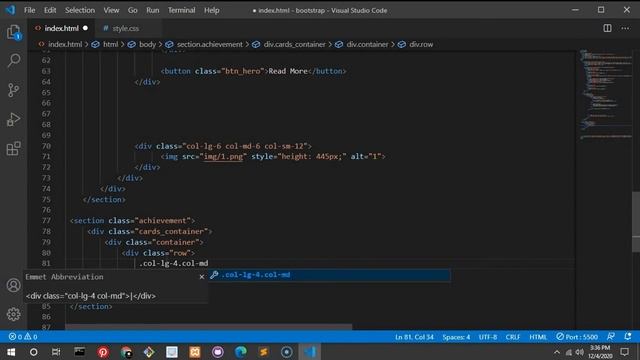Open the Windows Start menu
The image size is (640, 360).
point(11,352)
